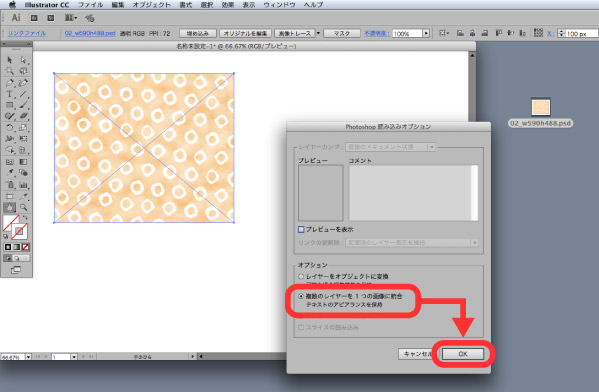The image size is (599, 392).
Task: Select 複数のレイヤーを1つの画像に統合 radio option
Action: click(301, 296)
